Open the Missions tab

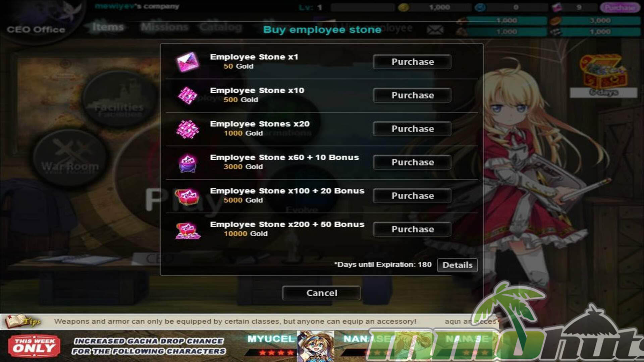[x=164, y=27]
